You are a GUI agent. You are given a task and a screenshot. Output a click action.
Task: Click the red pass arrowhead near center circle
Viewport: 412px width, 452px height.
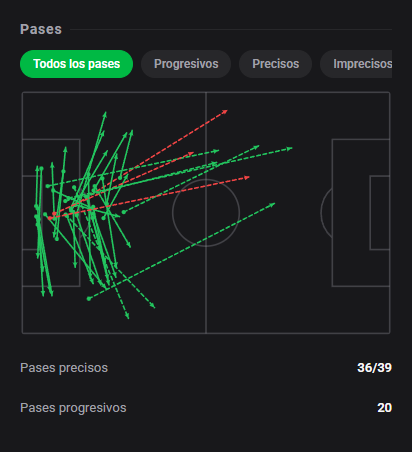point(247,178)
